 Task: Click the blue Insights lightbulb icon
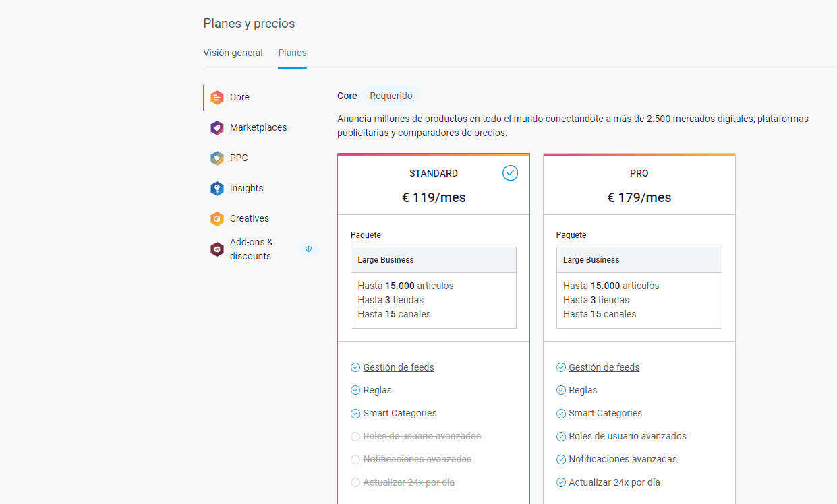click(217, 189)
